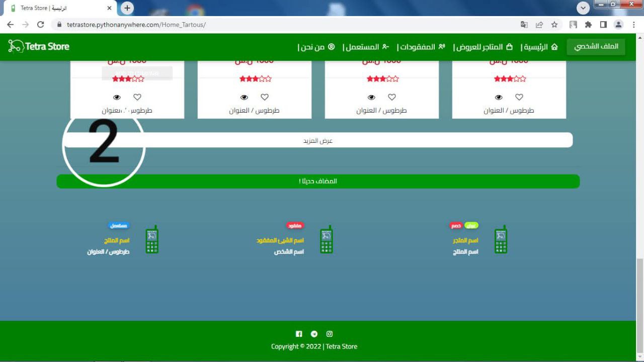This screenshot has height=362, width=644.
Task: Open the Instagram icon in footer
Action: [x=330, y=334]
